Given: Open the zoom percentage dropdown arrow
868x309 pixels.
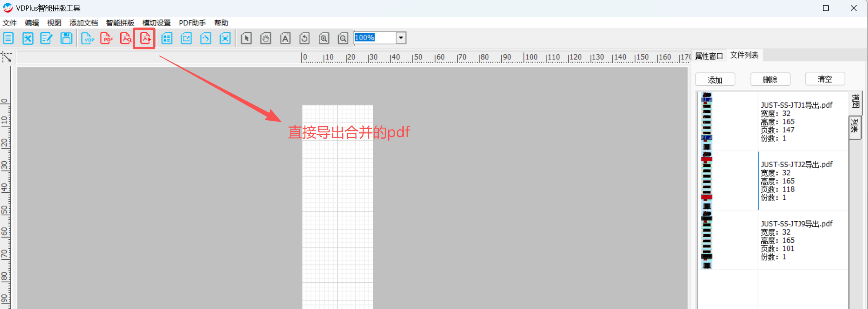Looking at the screenshot, I should pyautogui.click(x=401, y=38).
